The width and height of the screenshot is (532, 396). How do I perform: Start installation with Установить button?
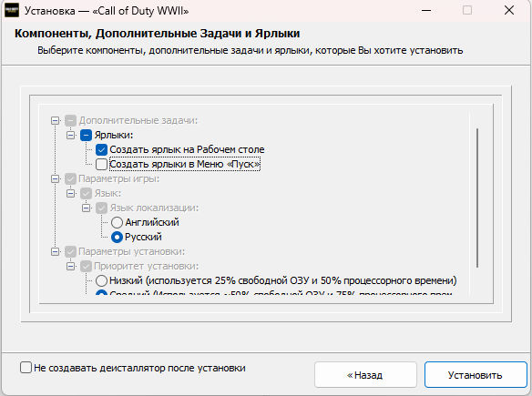[476, 375]
